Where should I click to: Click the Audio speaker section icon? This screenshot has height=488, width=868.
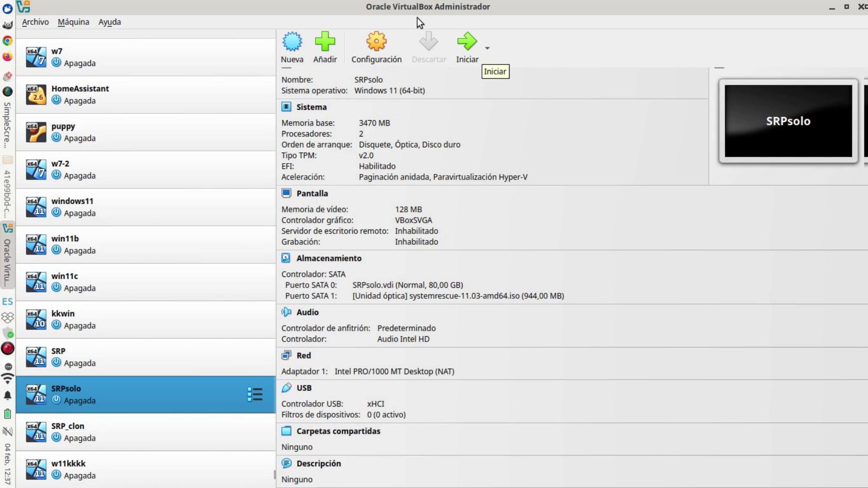coord(286,312)
